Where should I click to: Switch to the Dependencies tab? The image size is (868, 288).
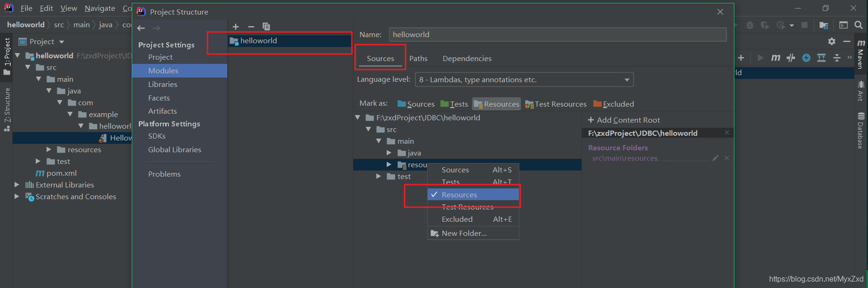(x=467, y=58)
